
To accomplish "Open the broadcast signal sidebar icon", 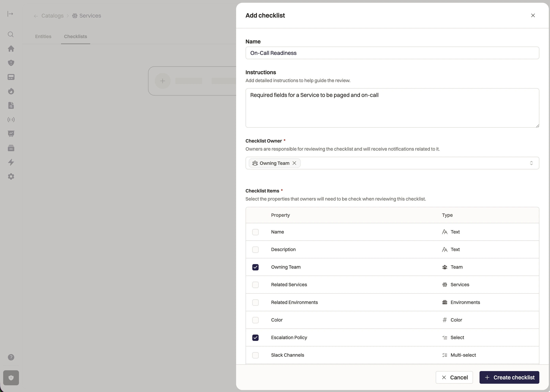I will (11, 120).
